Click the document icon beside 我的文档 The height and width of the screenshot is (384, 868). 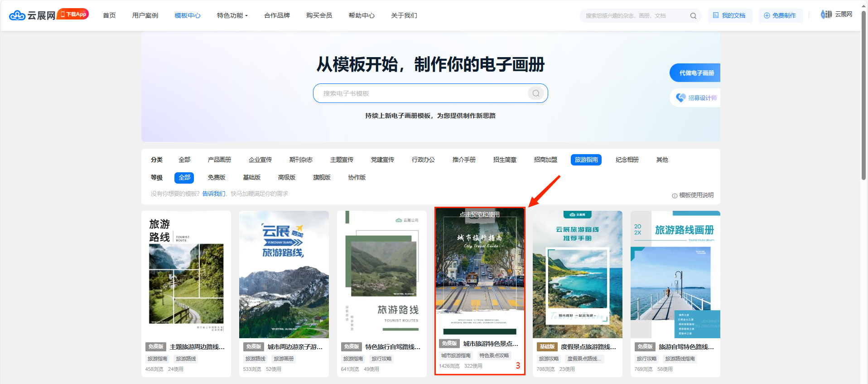point(716,15)
